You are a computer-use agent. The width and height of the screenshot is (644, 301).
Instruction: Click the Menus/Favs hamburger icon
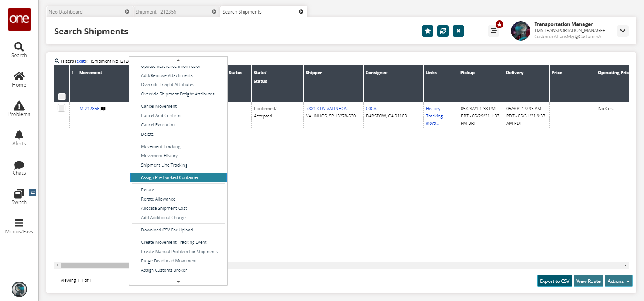click(19, 223)
